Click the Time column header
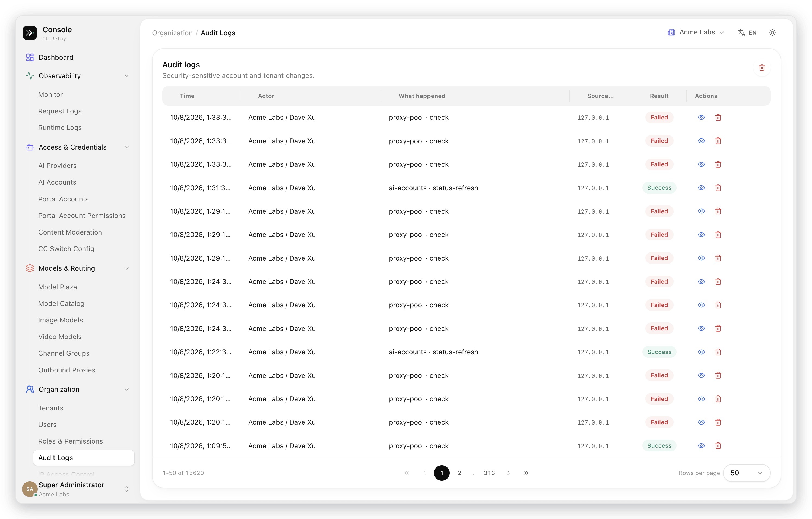Screen dimensions: 812x519 tap(187, 96)
